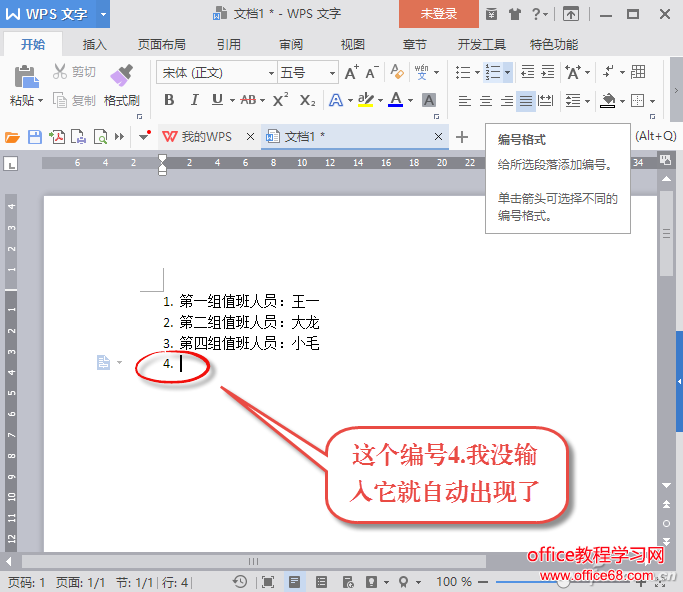The width and height of the screenshot is (683, 592).
Task: Click the vertical scrollbar thumb
Action: (666, 233)
